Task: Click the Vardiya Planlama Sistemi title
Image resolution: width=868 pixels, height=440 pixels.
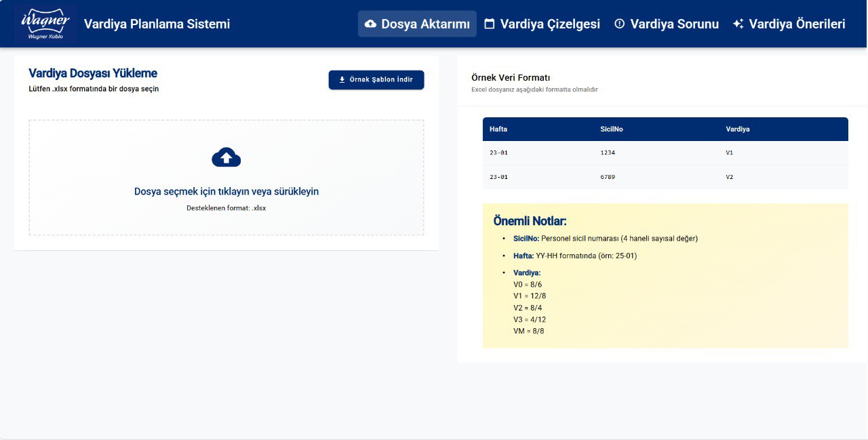Action: [157, 24]
